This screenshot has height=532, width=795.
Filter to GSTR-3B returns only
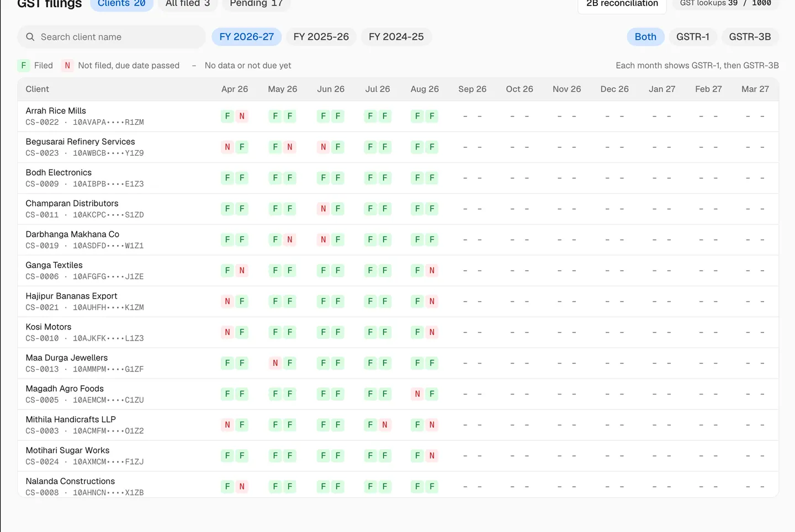pos(750,37)
